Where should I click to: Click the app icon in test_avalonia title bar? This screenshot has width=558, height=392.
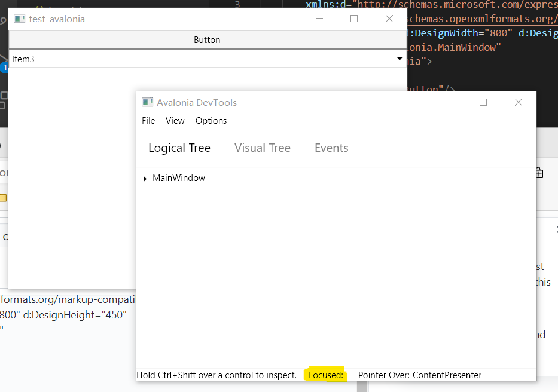click(x=19, y=19)
